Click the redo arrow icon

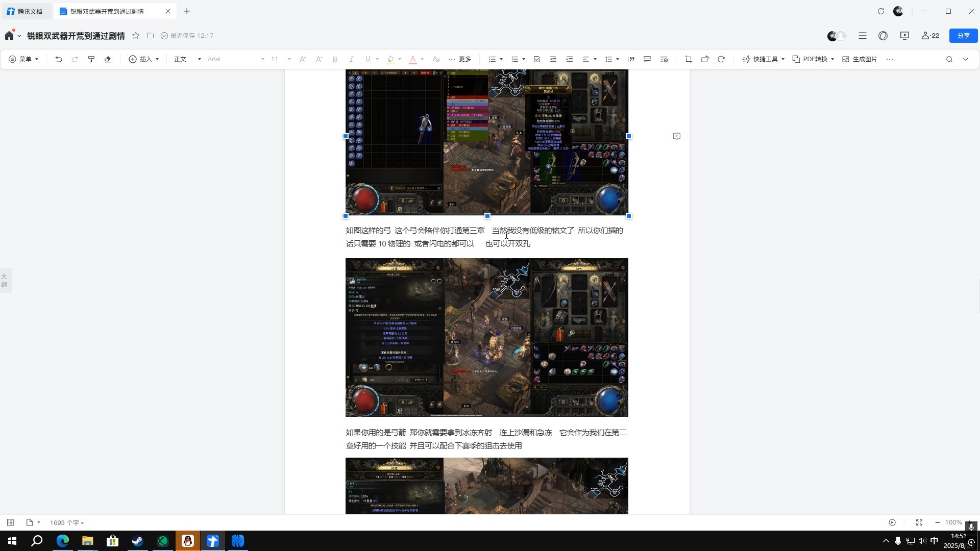click(x=75, y=59)
